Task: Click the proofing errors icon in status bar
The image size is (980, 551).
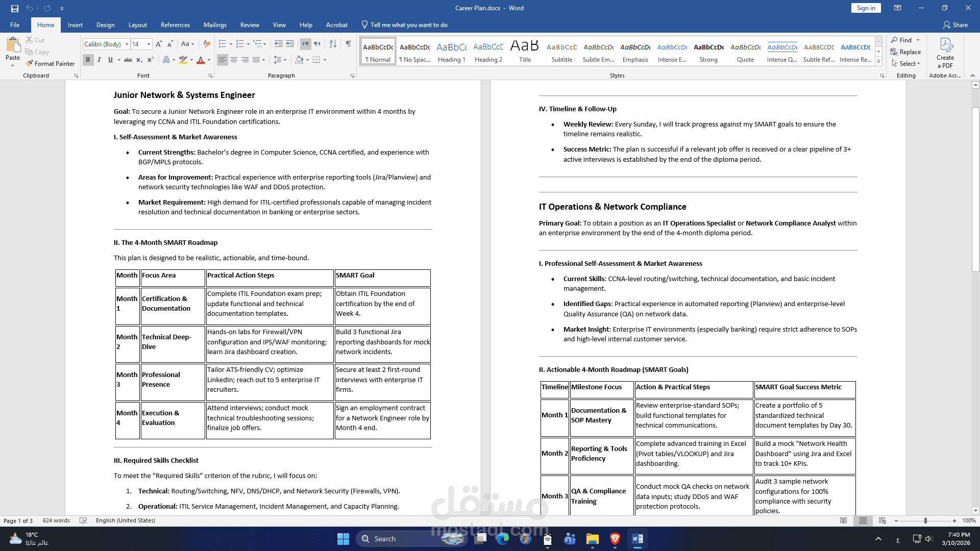Action: point(83,521)
